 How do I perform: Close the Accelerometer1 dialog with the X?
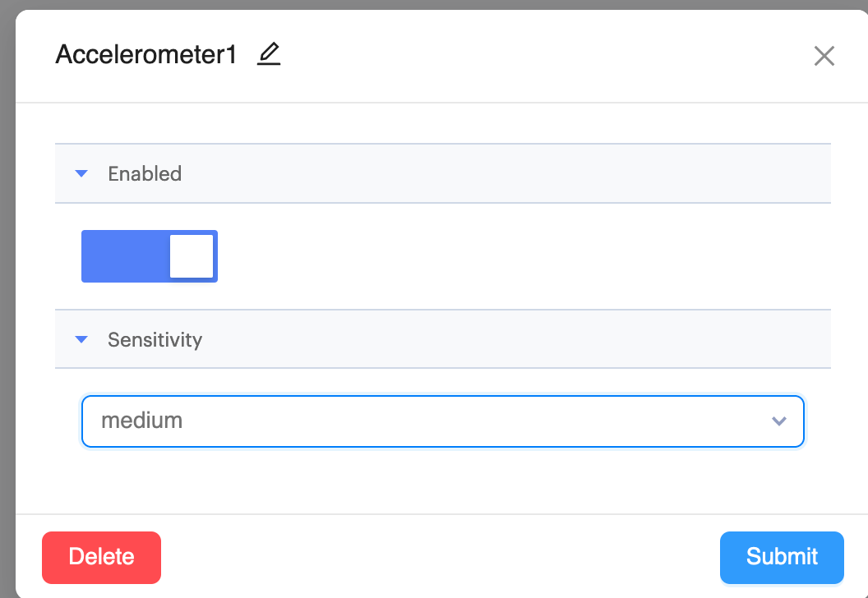coord(824,56)
